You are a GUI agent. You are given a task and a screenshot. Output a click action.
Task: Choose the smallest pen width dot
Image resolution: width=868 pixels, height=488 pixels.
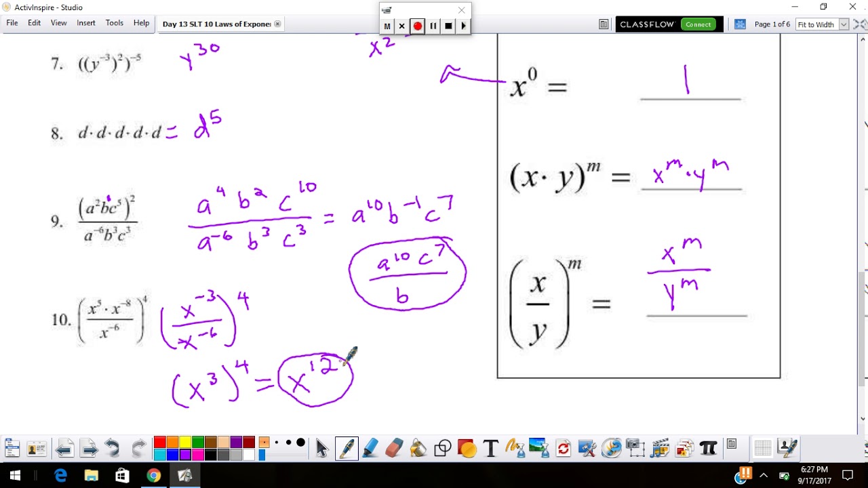[x=277, y=443]
